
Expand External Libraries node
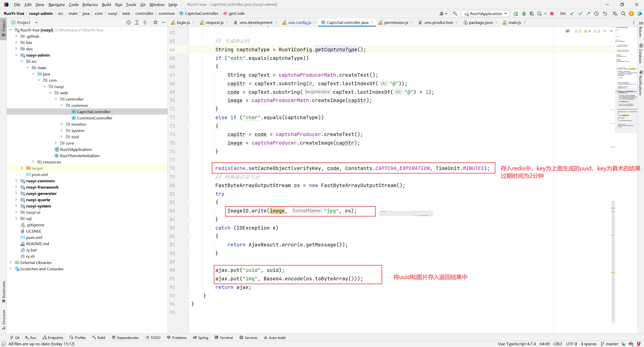pos(10,263)
